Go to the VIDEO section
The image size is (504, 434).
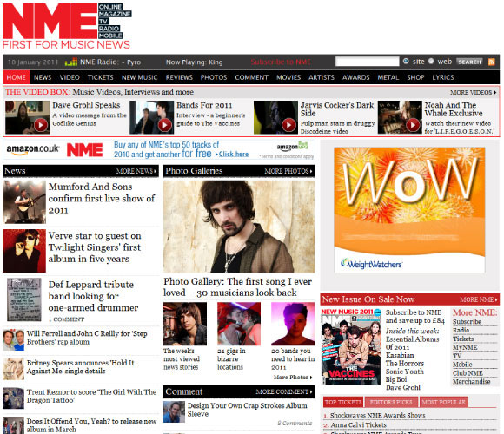[70, 77]
